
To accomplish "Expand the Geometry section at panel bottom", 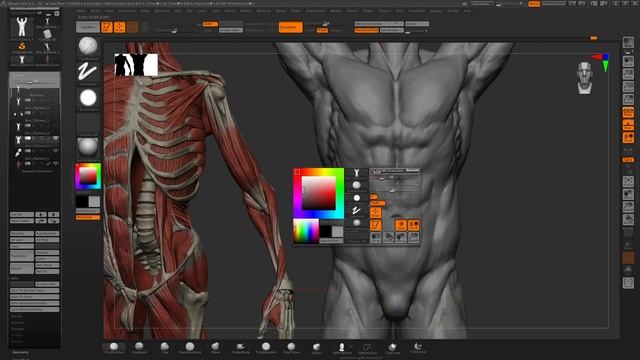I will click(20, 352).
